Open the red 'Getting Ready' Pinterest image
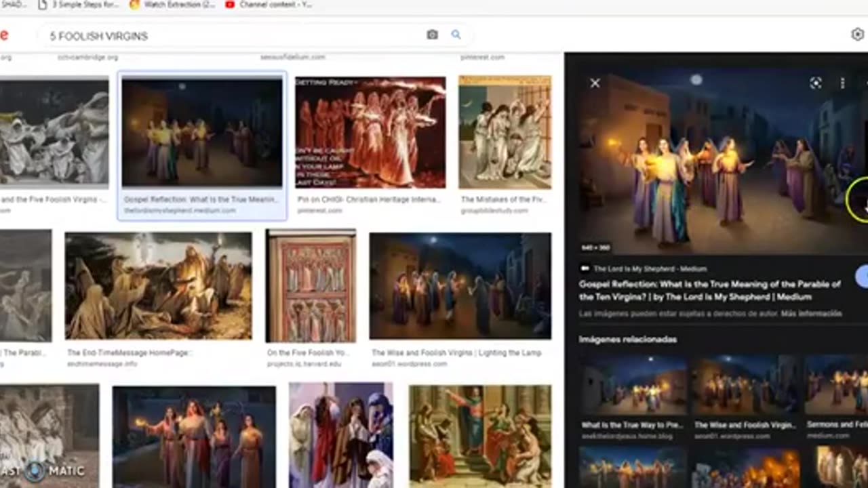Image resolution: width=868 pixels, height=488 pixels. [370, 132]
